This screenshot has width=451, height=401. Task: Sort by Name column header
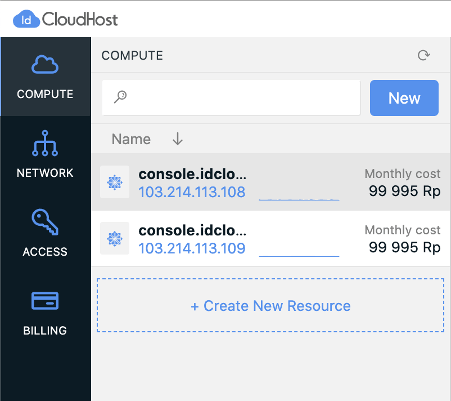pos(131,139)
